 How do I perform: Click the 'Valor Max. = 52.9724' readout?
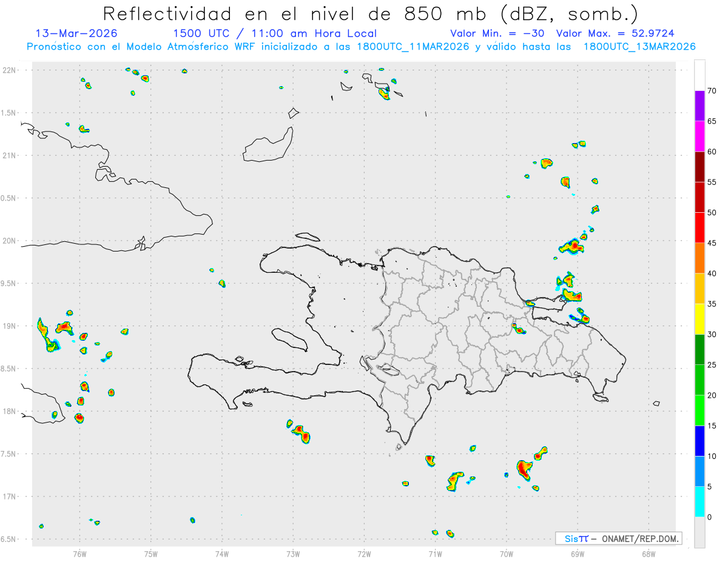tap(615, 33)
